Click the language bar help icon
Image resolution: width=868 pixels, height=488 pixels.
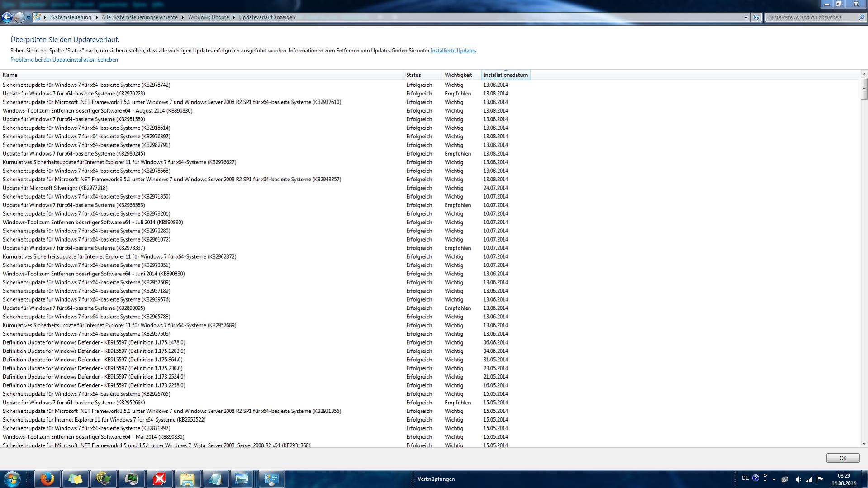point(755,478)
